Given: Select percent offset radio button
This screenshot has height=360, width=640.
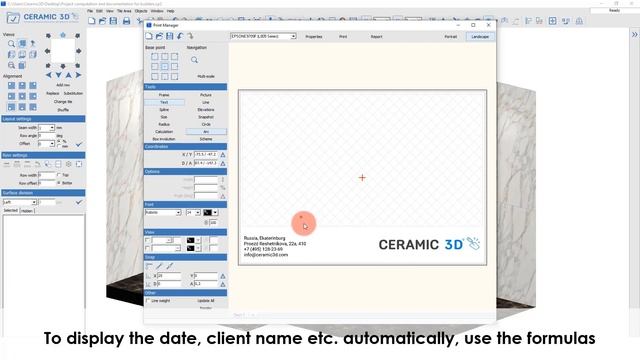Looking at the screenshot, I should 59,141.
